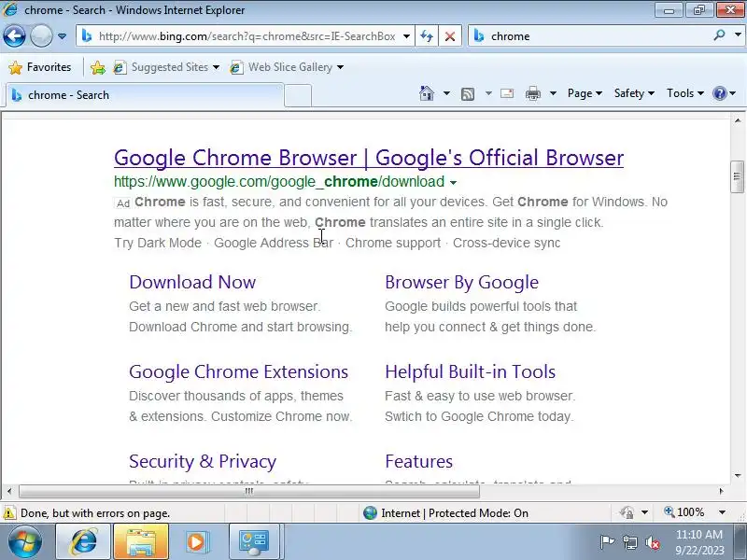Click the vertical scrollbar up arrow
This screenshot has height=560, width=747.
click(738, 120)
